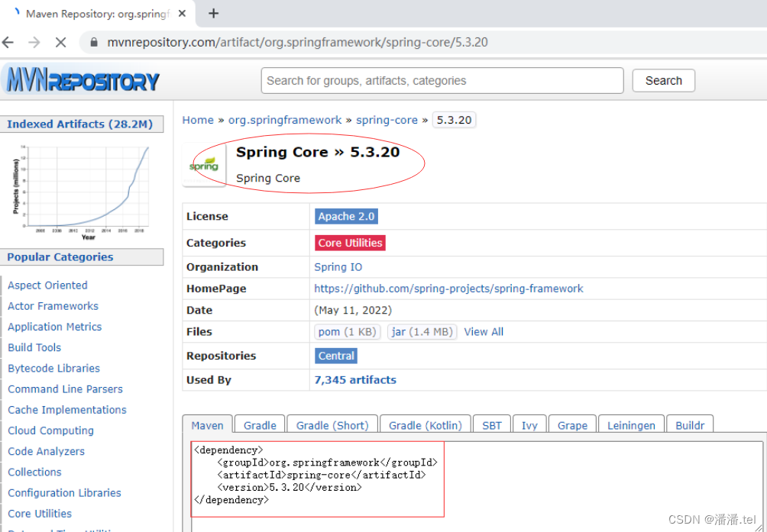
Task: Open the GitHub spring-framework homepage link
Action: click(x=448, y=289)
